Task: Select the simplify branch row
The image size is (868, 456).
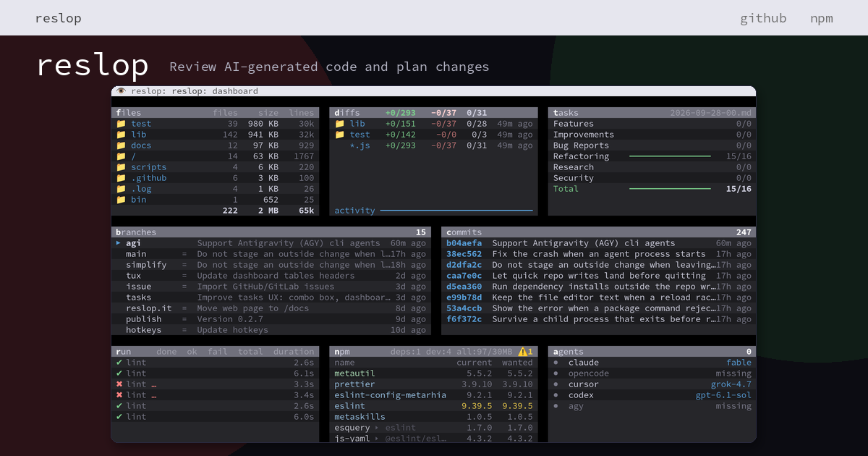Action: point(271,265)
